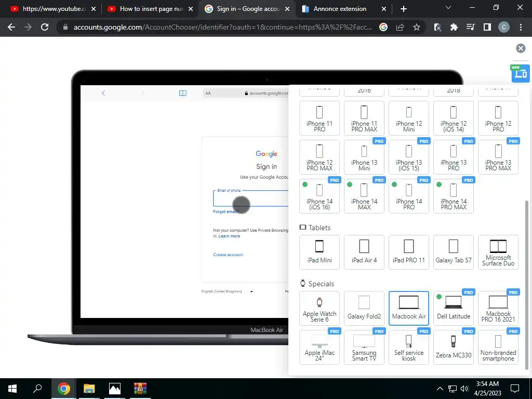Select the iPhone 11 PRO device
The height and width of the screenshot is (399, 532).
tap(320, 118)
